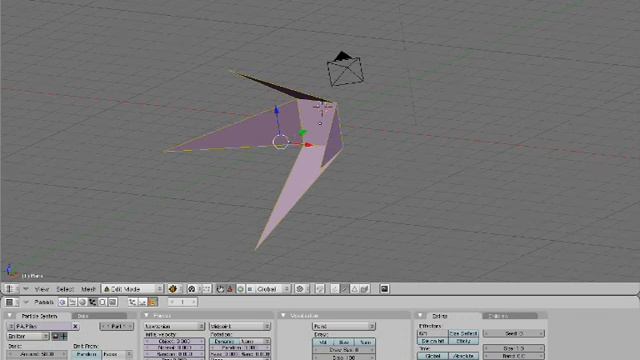Select the Physics buttons sub-context icon

pos(142,302)
